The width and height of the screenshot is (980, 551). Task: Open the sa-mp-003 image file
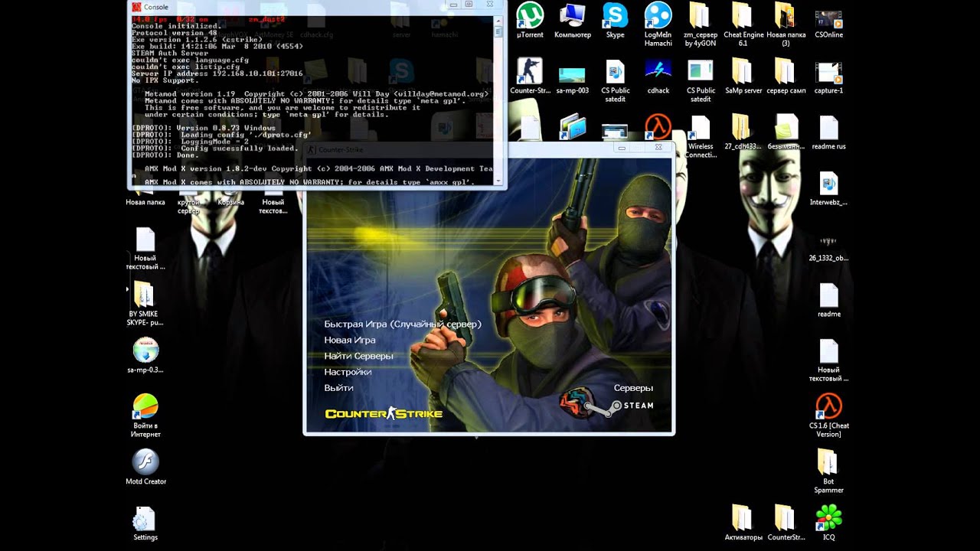(x=572, y=80)
